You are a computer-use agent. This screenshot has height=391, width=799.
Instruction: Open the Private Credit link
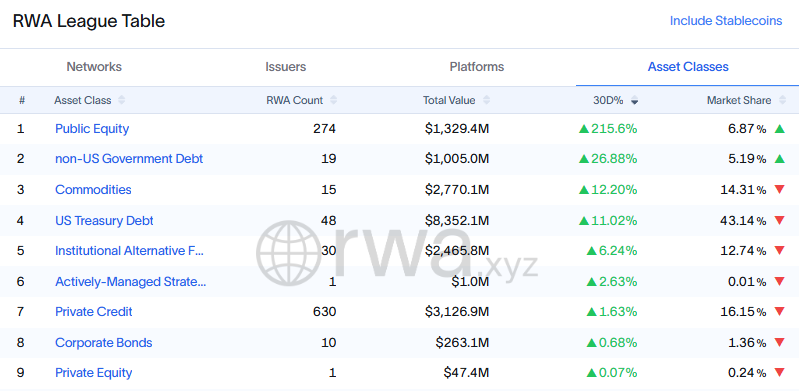tap(94, 311)
